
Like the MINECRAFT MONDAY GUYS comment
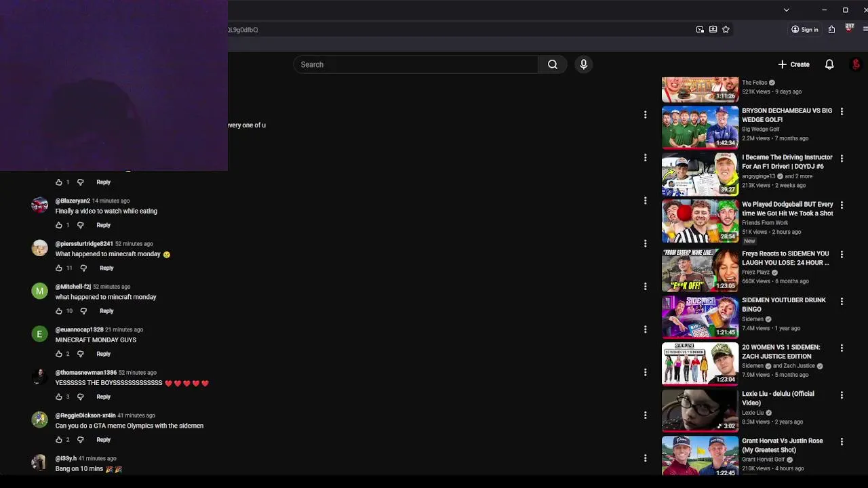click(x=58, y=354)
